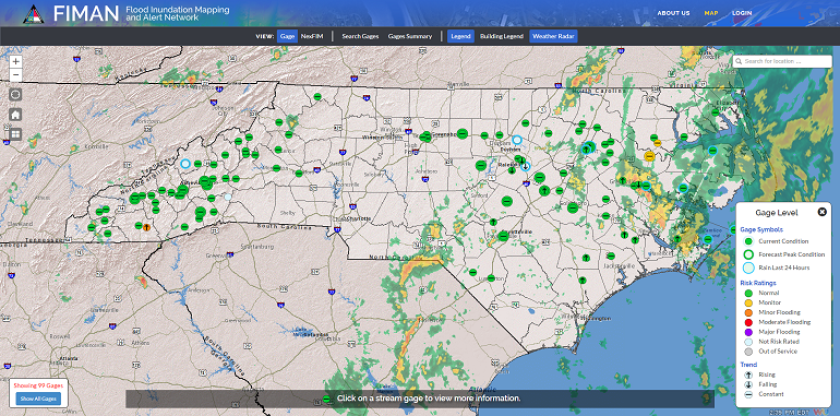This screenshot has width=840, height=416.
Task: Switch view to NexFIM
Action: [x=314, y=36]
